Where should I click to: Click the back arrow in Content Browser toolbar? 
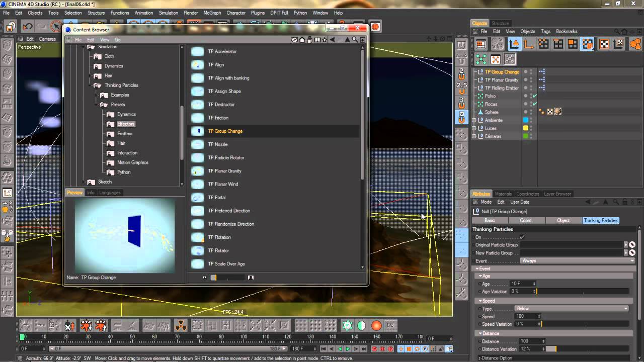point(332,40)
